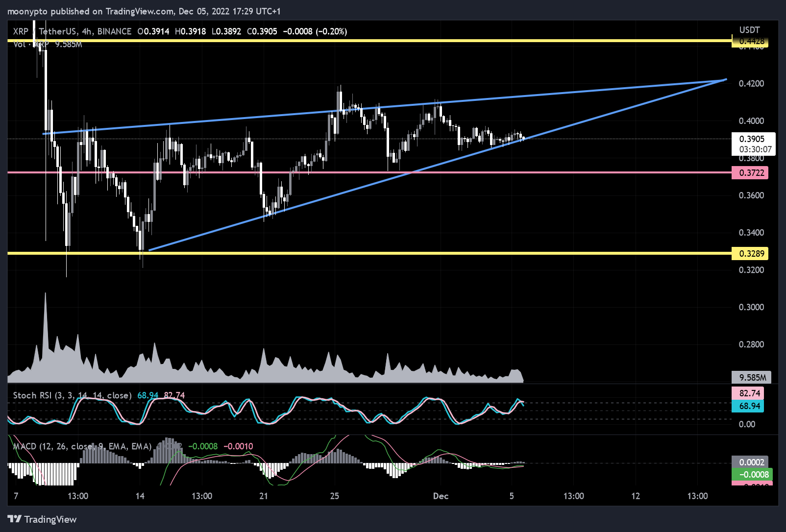Viewport: 786px width, 532px height.
Task: Click the USDT currency label
Action: click(749, 30)
